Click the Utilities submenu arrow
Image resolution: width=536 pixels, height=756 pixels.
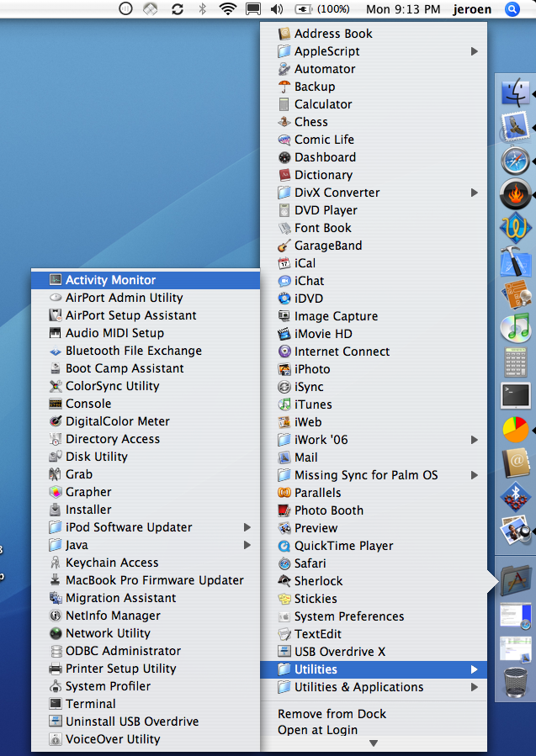point(475,669)
